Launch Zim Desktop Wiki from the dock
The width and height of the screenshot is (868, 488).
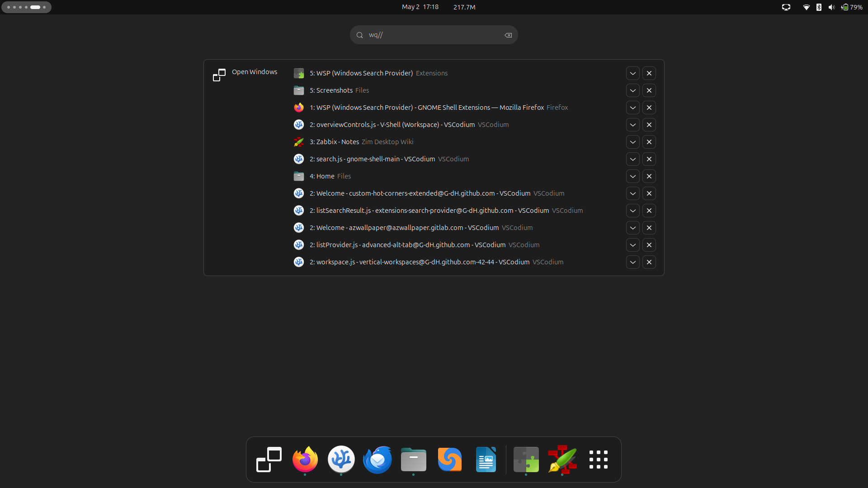[562, 460]
